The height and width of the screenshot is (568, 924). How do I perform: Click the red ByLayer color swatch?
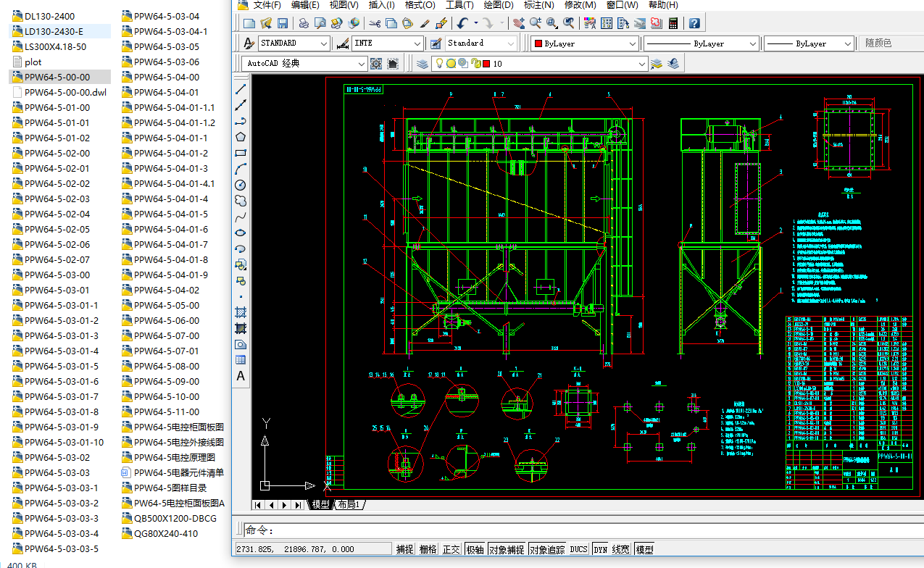538,43
